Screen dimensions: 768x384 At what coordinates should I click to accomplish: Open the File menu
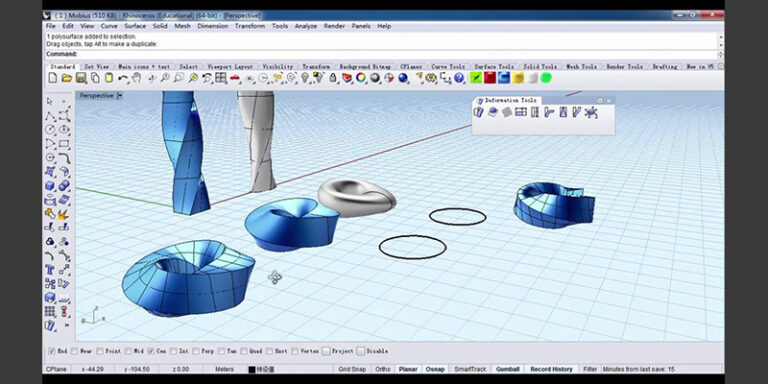[50, 26]
